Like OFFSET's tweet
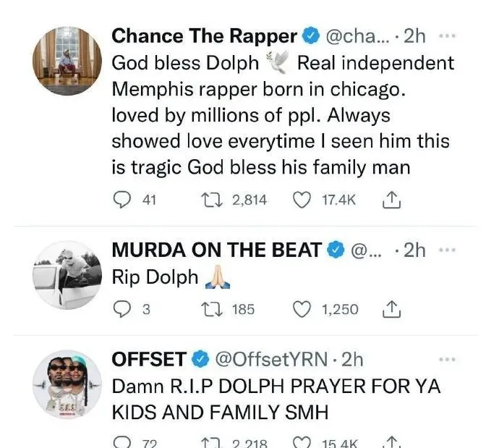This screenshot has height=448, width=499. click(300, 441)
